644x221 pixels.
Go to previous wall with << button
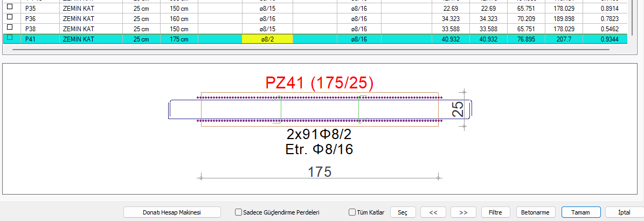tap(433, 212)
